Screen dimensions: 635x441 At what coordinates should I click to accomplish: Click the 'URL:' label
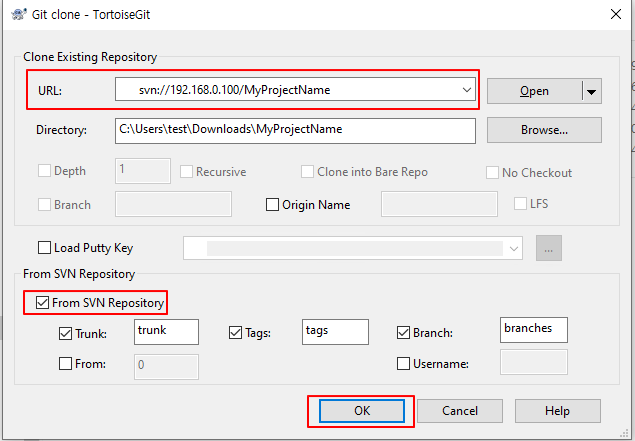[x=50, y=91]
